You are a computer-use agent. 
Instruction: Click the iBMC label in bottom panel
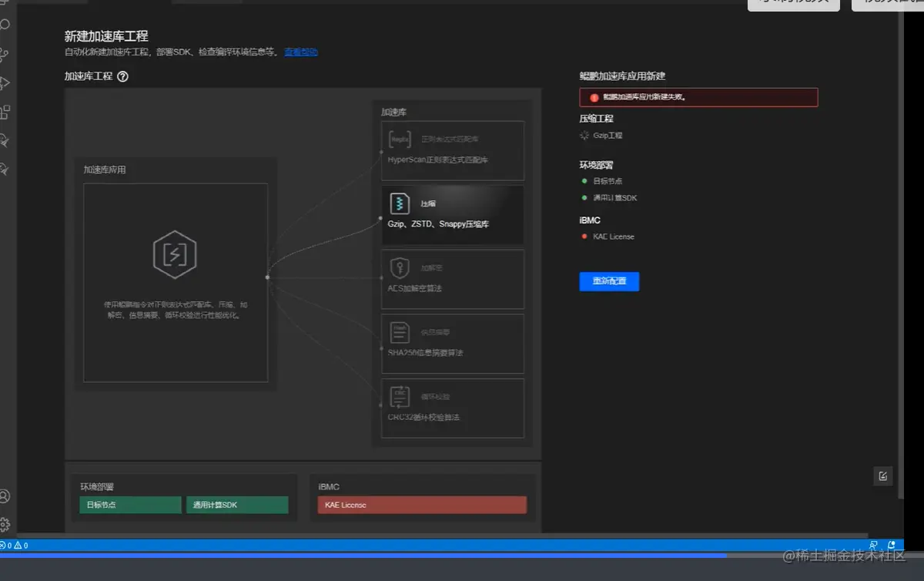tap(329, 487)
